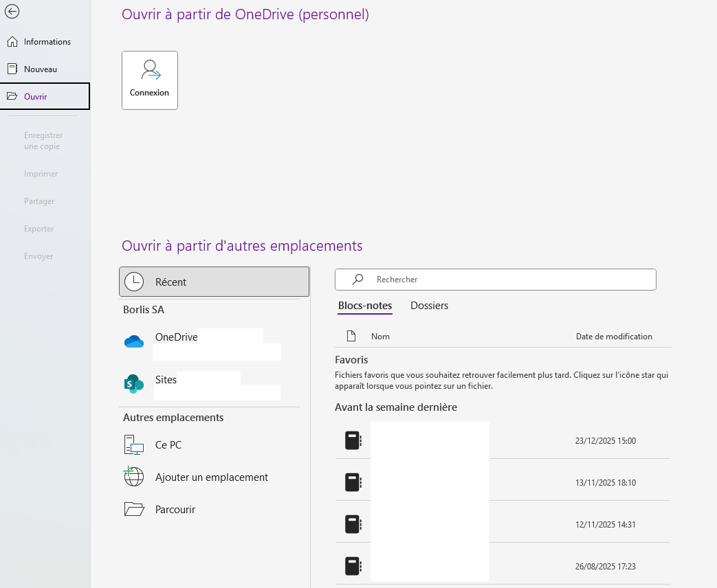
Task: Select the Récent location
Action: tap(214, 282)
